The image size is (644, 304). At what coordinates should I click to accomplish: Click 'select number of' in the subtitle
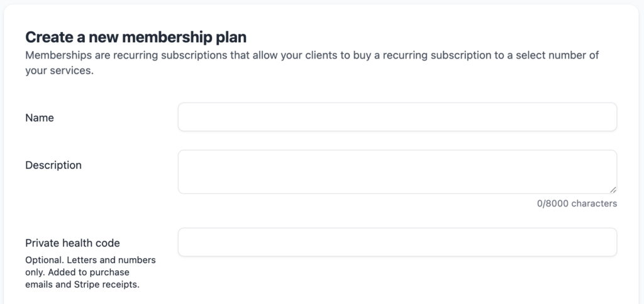pyautogui.click(x=560, y=55)
